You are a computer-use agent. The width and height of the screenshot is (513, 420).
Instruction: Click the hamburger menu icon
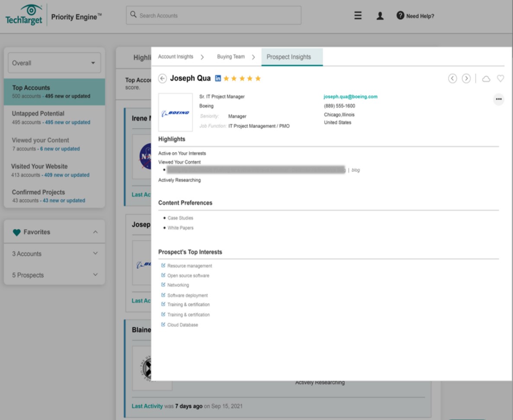(358, 15)
